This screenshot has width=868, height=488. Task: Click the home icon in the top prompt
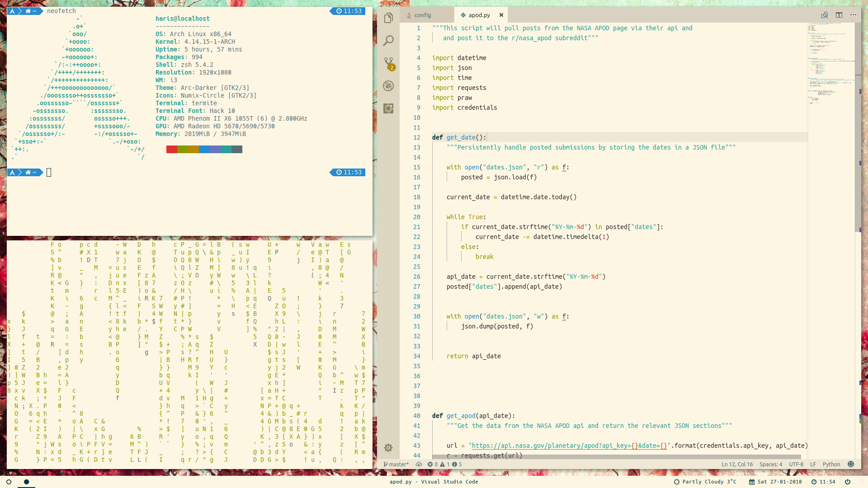pos(28,11)
